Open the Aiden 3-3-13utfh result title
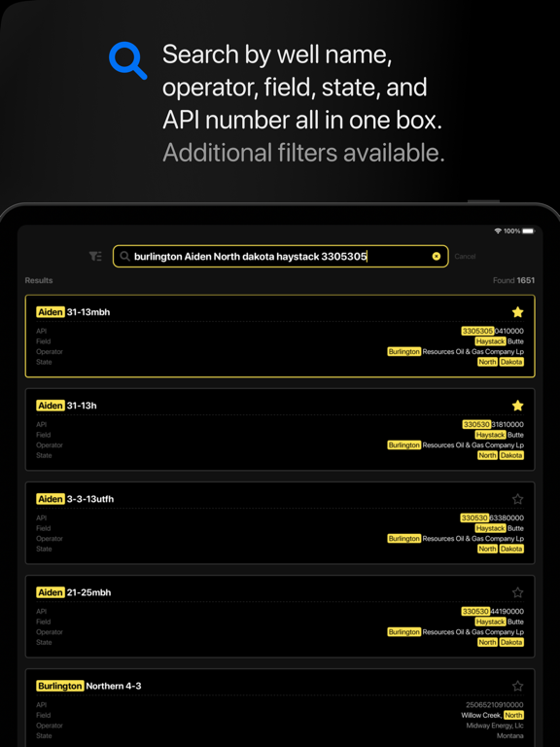560x747 pixels. [x=75, y=499]
